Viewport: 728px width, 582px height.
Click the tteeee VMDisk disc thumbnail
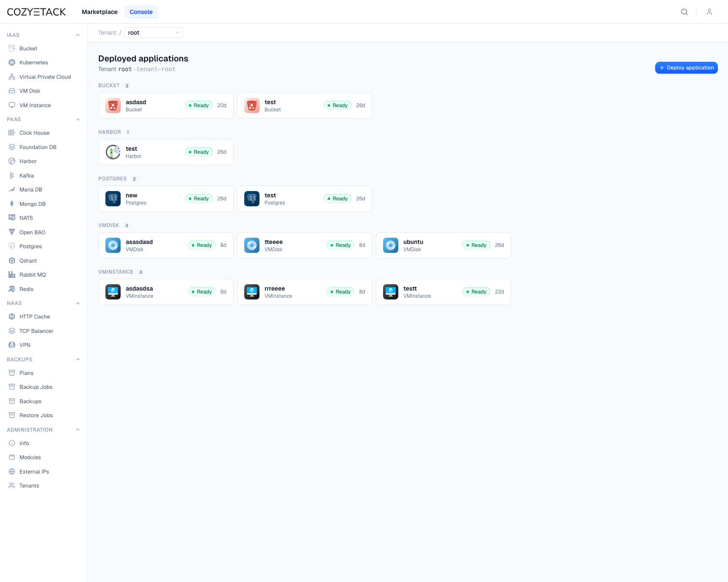coord(252,245)
